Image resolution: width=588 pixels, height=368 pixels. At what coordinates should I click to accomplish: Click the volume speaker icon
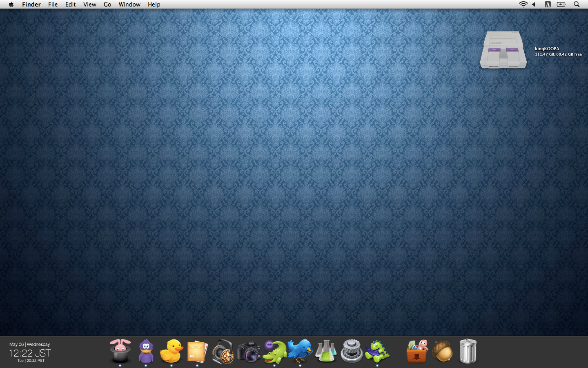[x=534, y=4]
